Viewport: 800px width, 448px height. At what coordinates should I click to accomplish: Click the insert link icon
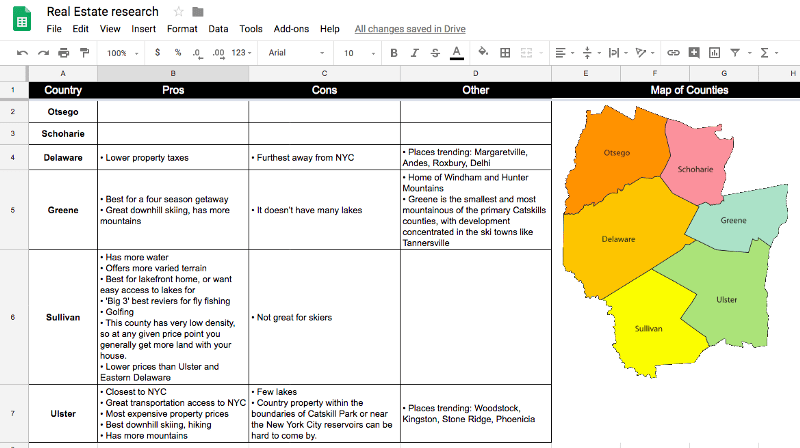click(673, 53)
